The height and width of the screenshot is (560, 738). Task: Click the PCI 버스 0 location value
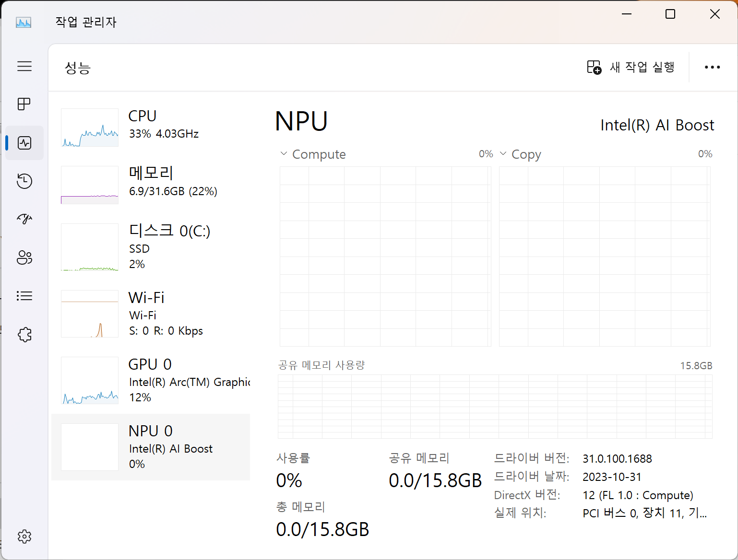[644, 513]
